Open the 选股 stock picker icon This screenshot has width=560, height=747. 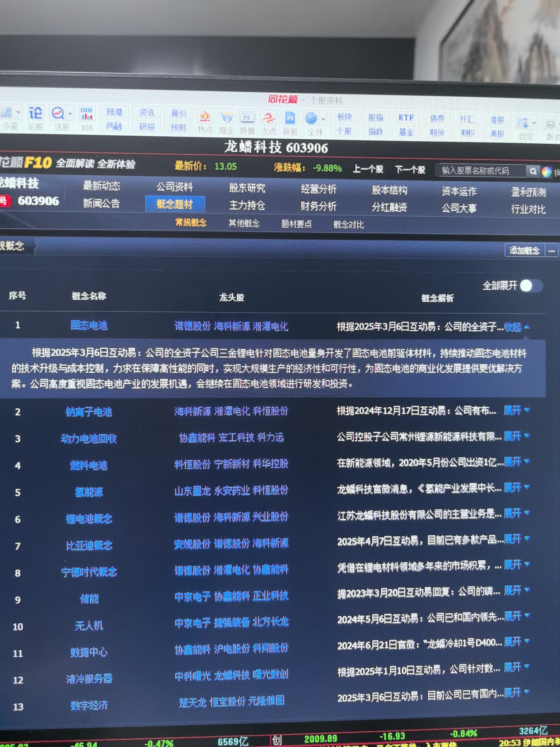pos(59,119)
